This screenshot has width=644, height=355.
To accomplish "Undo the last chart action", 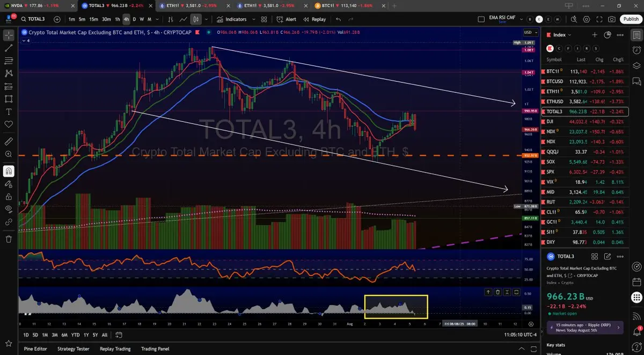I will coord(338,19).
